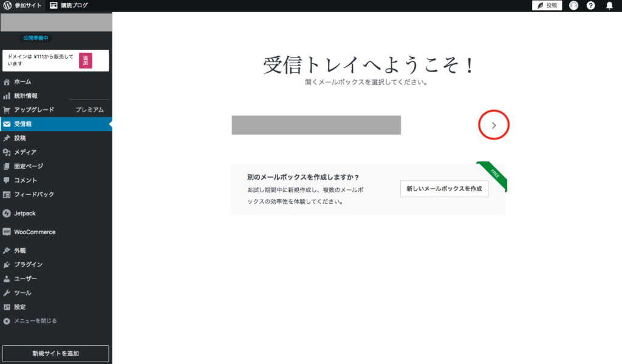Collapse sidebar with メニューを閉じる
The width and height of the screenshot is (622, 364).
[x=35, y=321]
